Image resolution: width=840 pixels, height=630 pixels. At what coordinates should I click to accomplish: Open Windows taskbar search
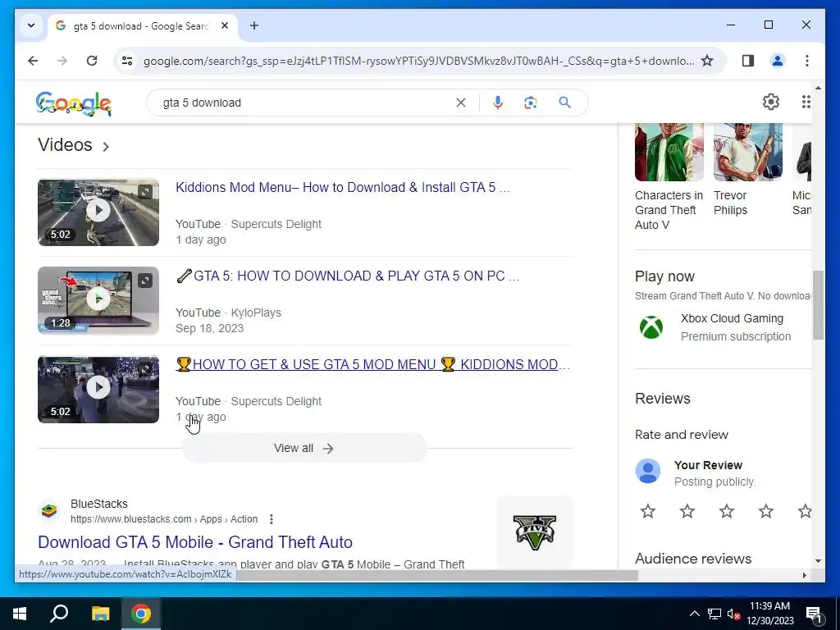pyautogui.click(x=59, y=614)
